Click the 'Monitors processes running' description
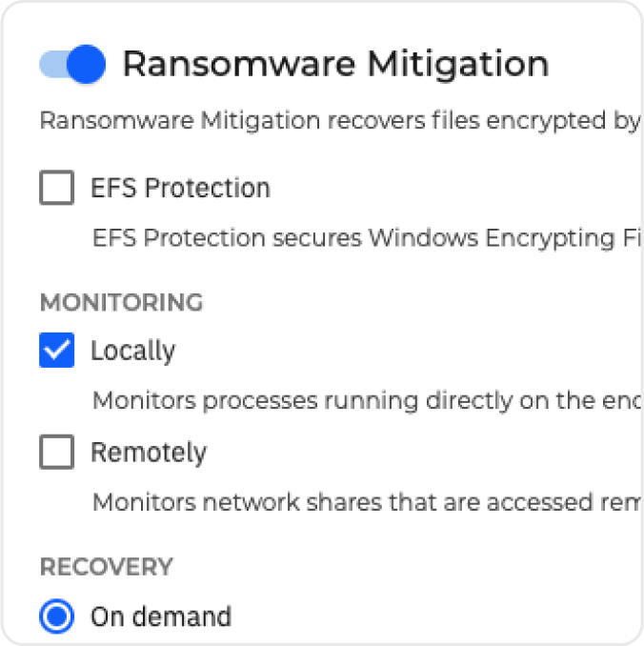This screenshot has width=644, height=646. [x=367, y=400]
